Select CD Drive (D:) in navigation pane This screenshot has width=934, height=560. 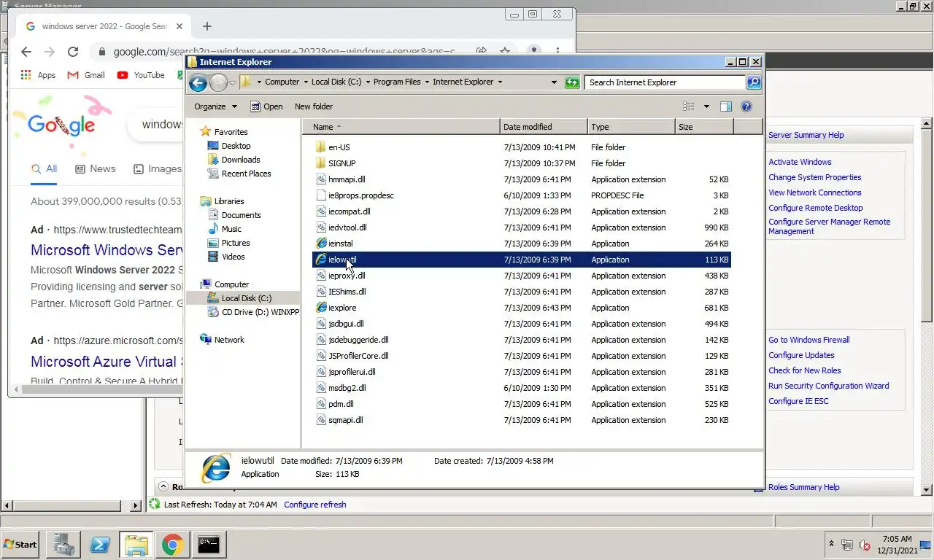tap(253, 312)
